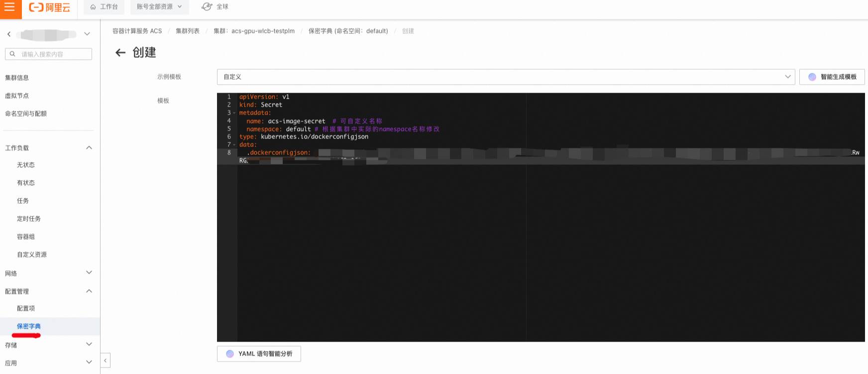Open 虚拟节点 in the sidebar

(x=17, y=96)
